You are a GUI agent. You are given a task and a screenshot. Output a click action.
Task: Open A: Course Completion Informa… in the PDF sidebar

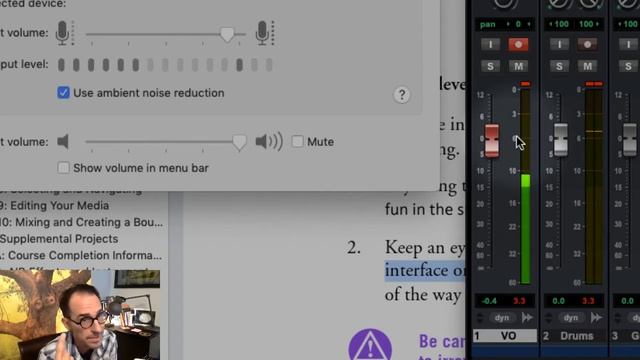[x=81, y=256]
